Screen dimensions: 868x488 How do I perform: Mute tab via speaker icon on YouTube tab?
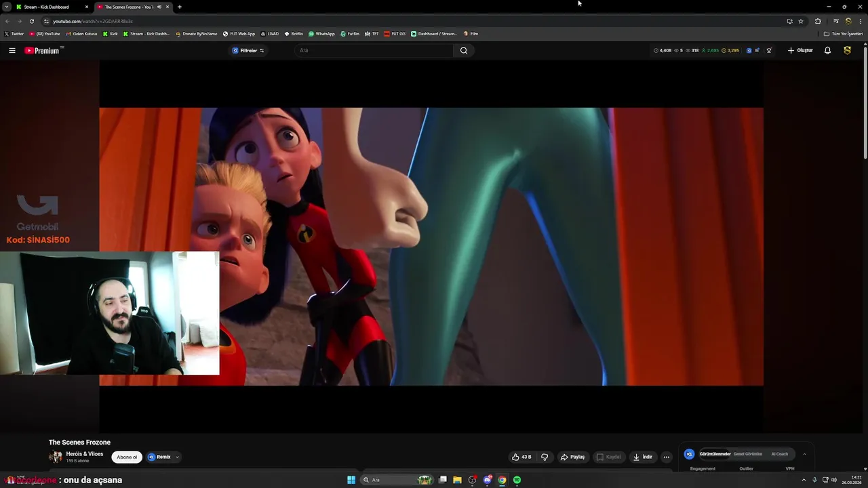pos(159,7)
